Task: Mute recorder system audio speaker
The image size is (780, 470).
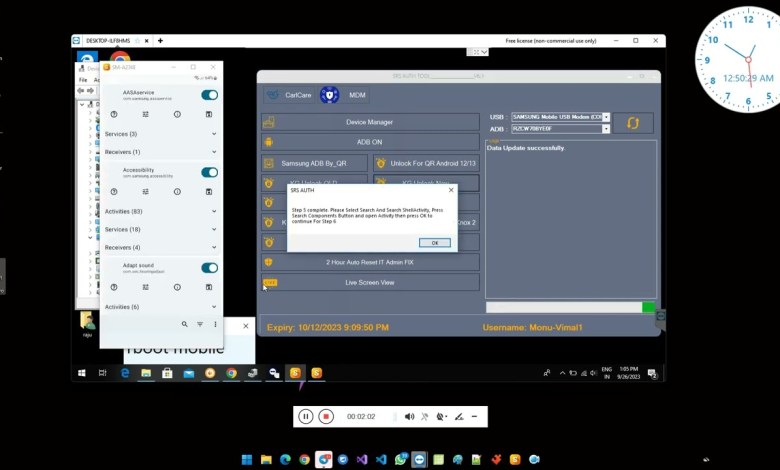Action: coord(409,416)
